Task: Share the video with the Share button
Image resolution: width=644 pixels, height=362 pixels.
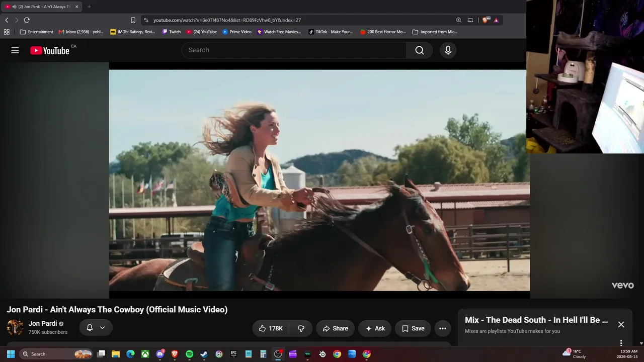Action: 335,328
